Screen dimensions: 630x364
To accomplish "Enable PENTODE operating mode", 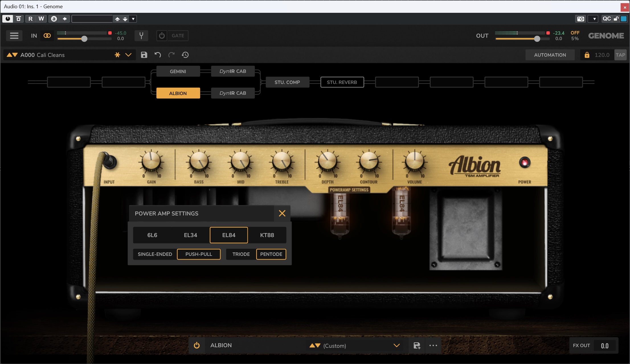I will [x=271, y=254].
